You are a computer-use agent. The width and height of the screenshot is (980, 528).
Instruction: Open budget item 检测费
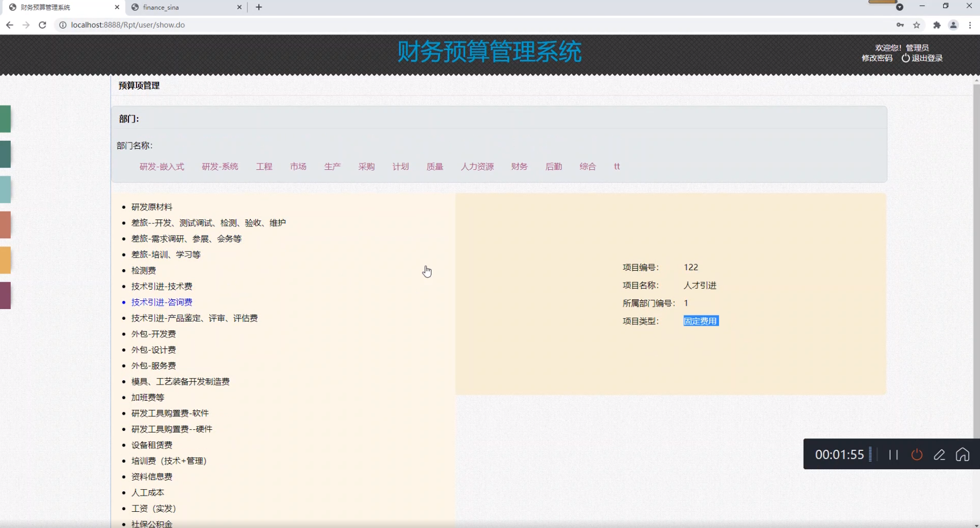pyautogui.click(x=143, y=271)
